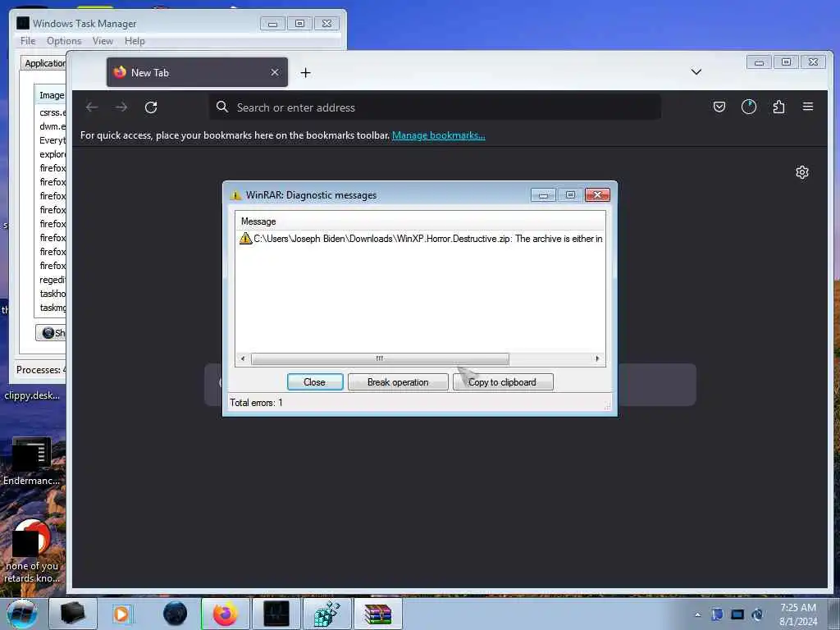
Task: Select regedit process row in Task Manager
Action: pyautogui.click(x=51, y=280)
